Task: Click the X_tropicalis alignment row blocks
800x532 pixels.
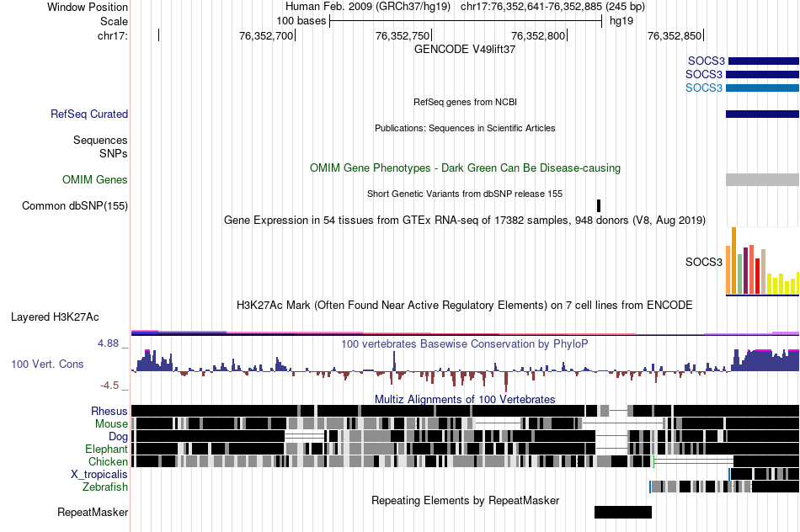Action: coord(764,474)
